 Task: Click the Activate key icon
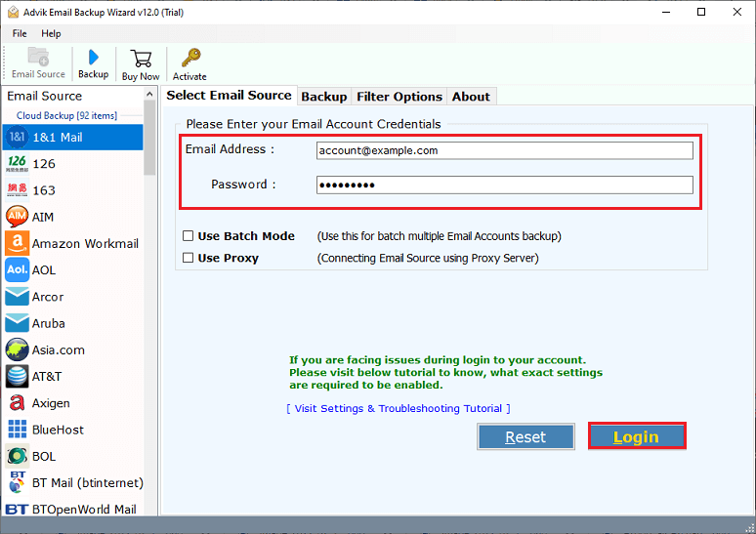click(x=190, y=58)
